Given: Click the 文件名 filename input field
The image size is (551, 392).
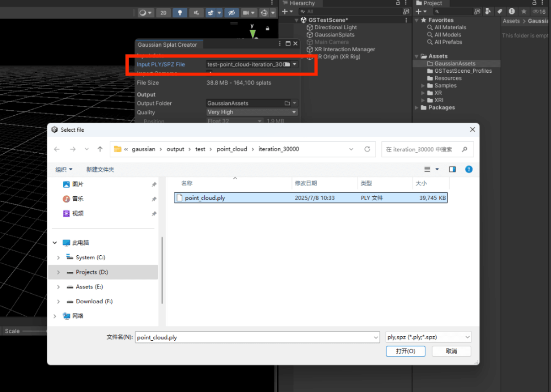Looking at the screenshot, I should (x=256, y=337).
